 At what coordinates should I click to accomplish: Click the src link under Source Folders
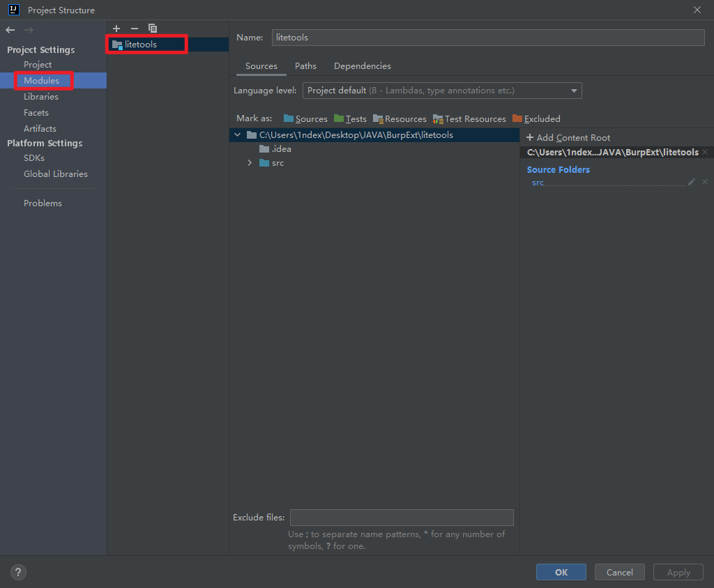point(538,183)
